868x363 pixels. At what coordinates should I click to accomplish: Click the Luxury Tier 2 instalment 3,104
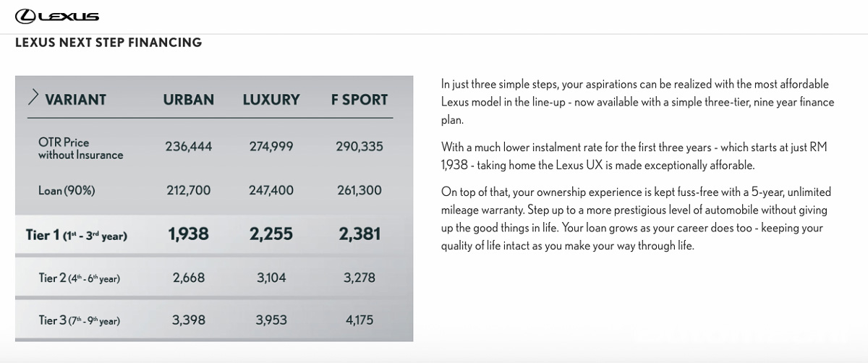[x=271, y=277]
